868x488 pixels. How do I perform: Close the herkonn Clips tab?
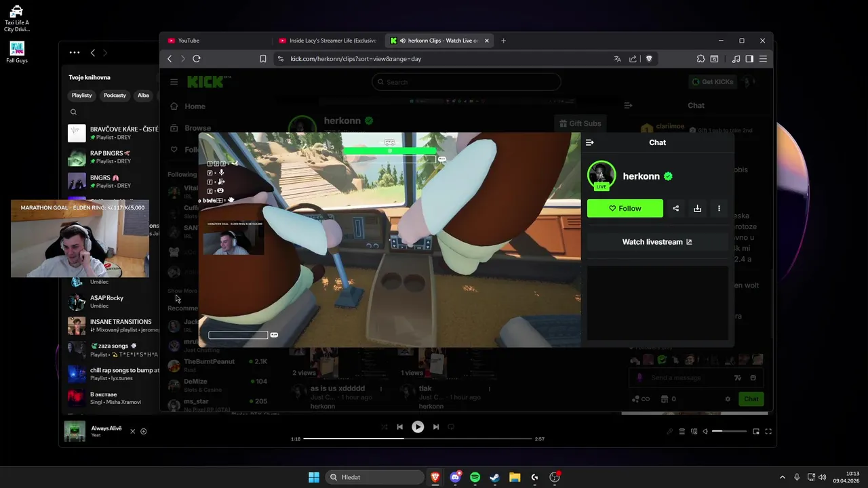coord(486,41)
